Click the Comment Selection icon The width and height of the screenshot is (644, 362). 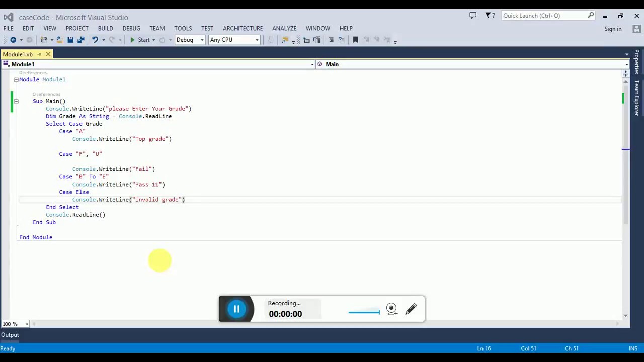tap(331, 40)
